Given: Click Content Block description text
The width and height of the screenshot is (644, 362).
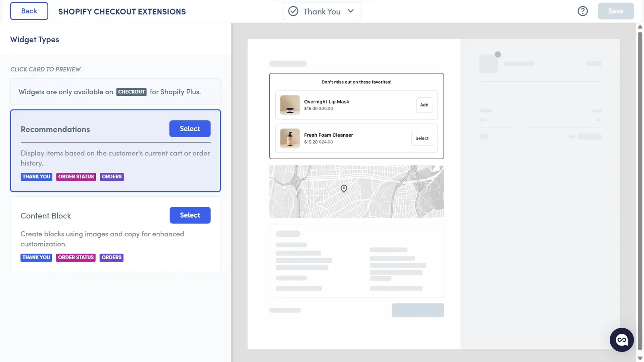Looking at the screenshot, I should (x=102, y=239).
